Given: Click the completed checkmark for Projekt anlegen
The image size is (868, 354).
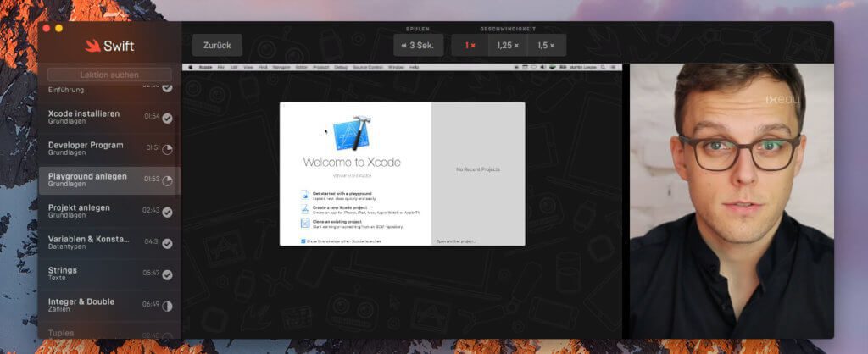Looking at the screenshot, I should tap(167, 213).
